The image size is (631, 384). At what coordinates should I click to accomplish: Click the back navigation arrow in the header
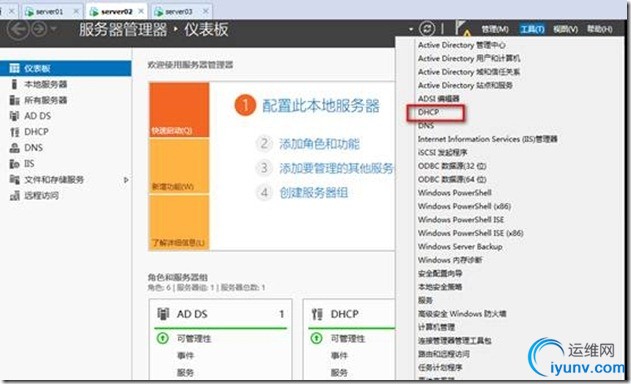pos(18,29)
